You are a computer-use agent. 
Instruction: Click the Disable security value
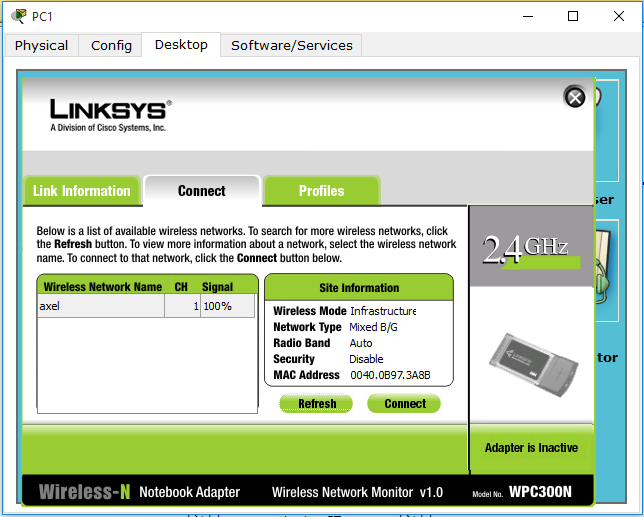pyautogui.click(x=366, y=359)
